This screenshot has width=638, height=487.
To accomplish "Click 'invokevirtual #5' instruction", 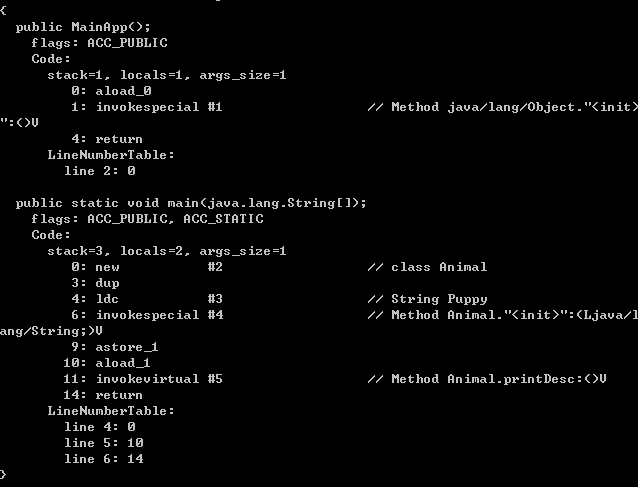I will [x=158, y=379].
